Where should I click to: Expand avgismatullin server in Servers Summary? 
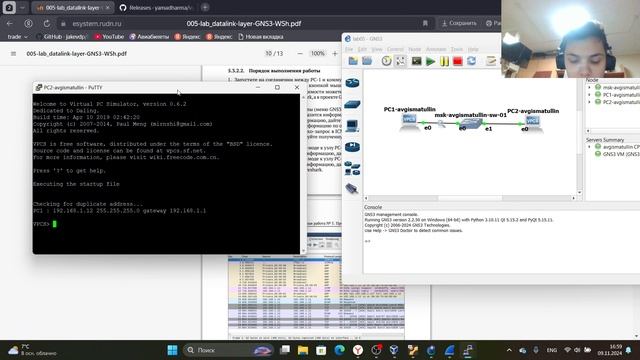(x=589, y=147)
